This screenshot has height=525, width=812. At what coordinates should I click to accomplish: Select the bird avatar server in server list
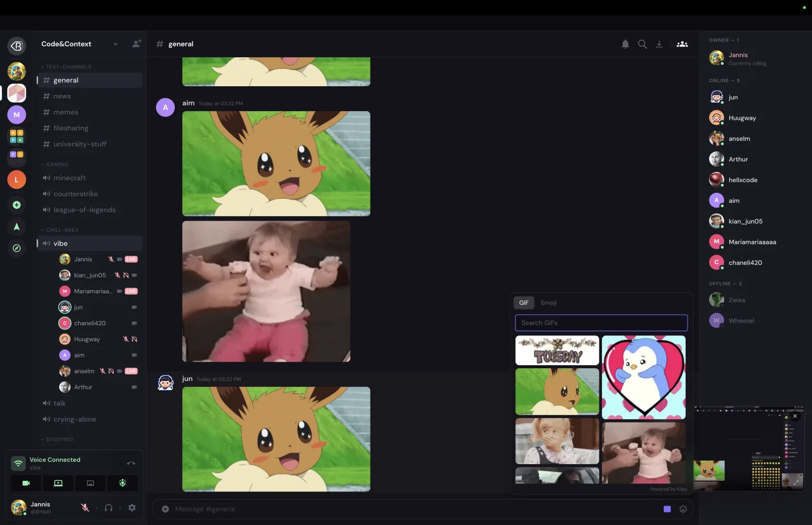[17, 72]
